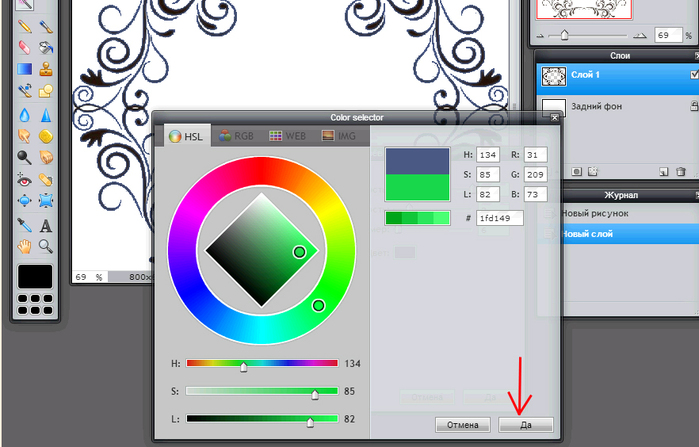Select the Dodge tool
The height and width of the screenshot is (447, 699).
pyautogui.click(x=25, y=157)
